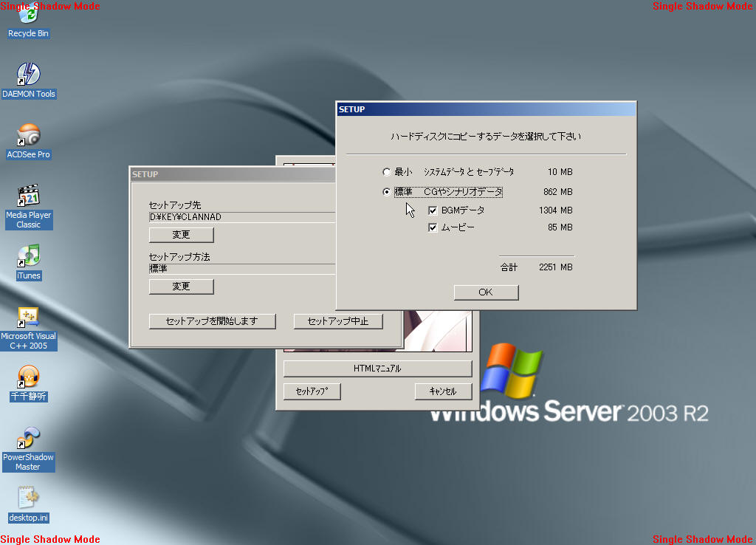The height and width of the screenshot is (545, 756).
Task: Click 変更 button under セットアップ方法
Action: coord(182,287)
